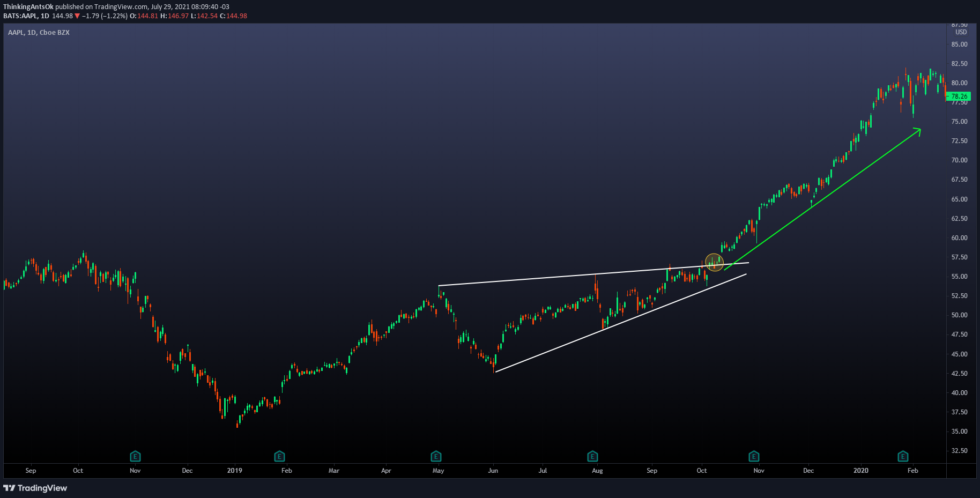
Task: Click the 55.00 price axis label
Action: (959, 277)
